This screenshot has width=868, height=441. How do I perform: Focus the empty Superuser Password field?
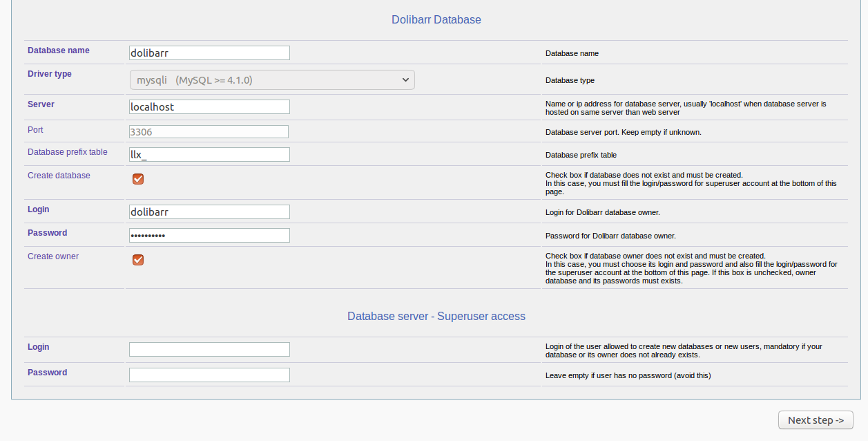tap(209, 375)
